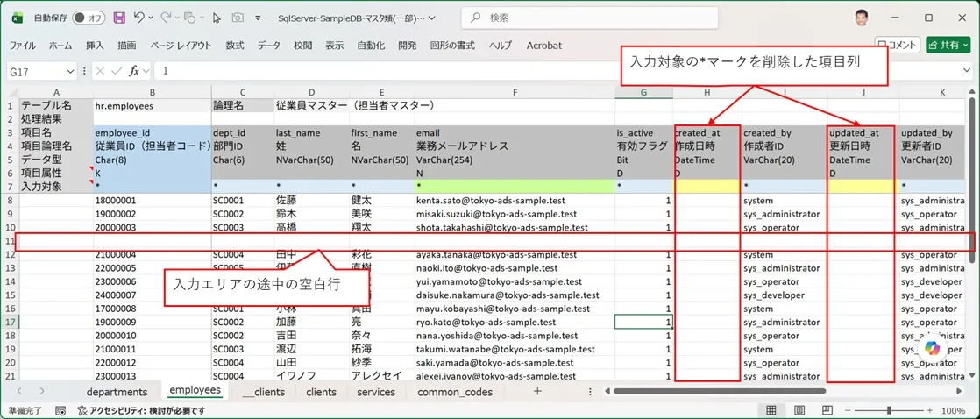Click the user account profile picture
Image resolution: width=980 pixels, height=419 pixels.
click(862, 18)
